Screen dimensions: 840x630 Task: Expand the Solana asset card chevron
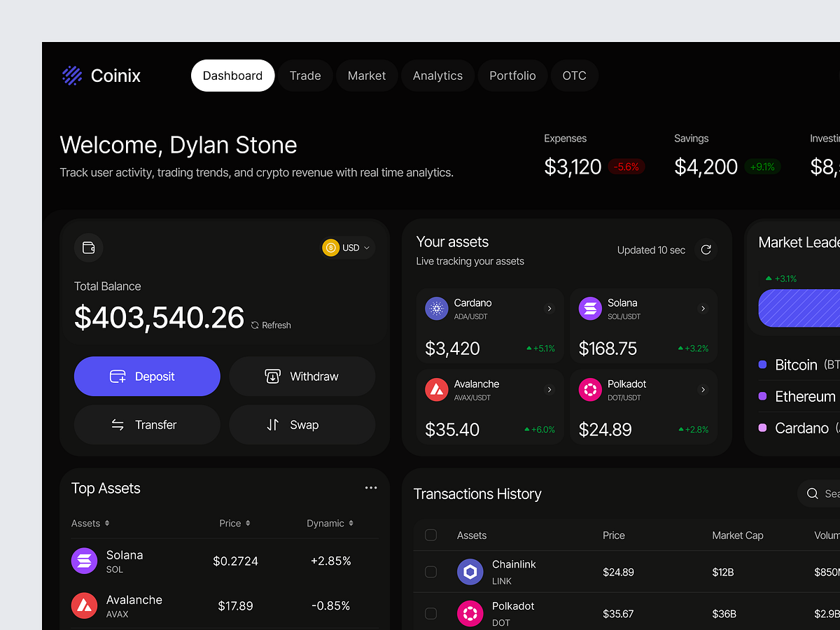(x=703, y=309)
